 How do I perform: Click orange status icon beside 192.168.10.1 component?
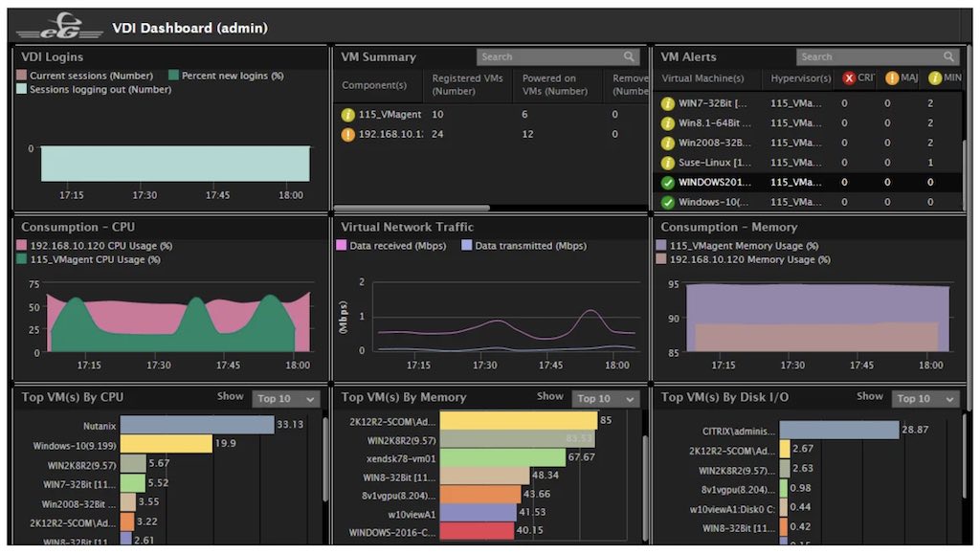[348, 134]
